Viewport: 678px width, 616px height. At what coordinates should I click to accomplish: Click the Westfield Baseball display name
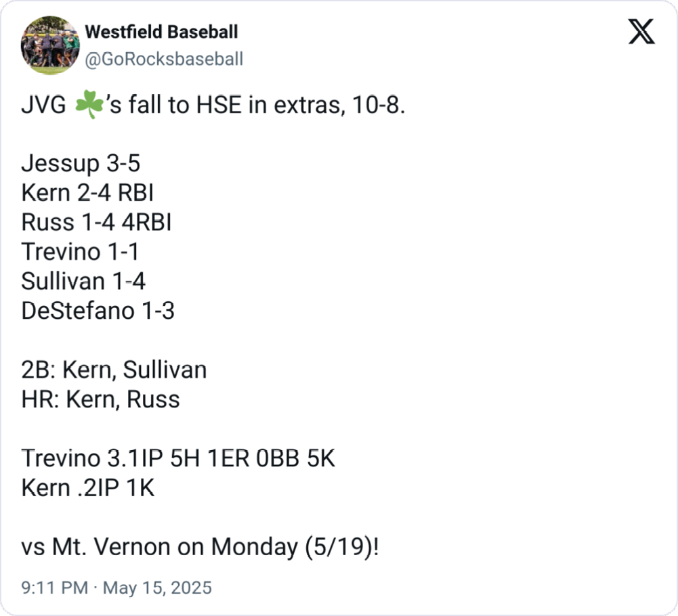coord(161,31)
